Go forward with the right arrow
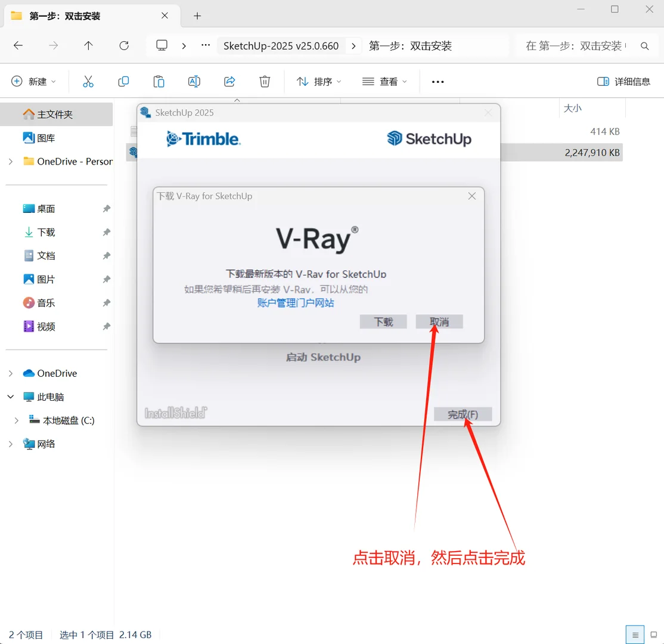664x644 pixels. (x=54, y=45)
